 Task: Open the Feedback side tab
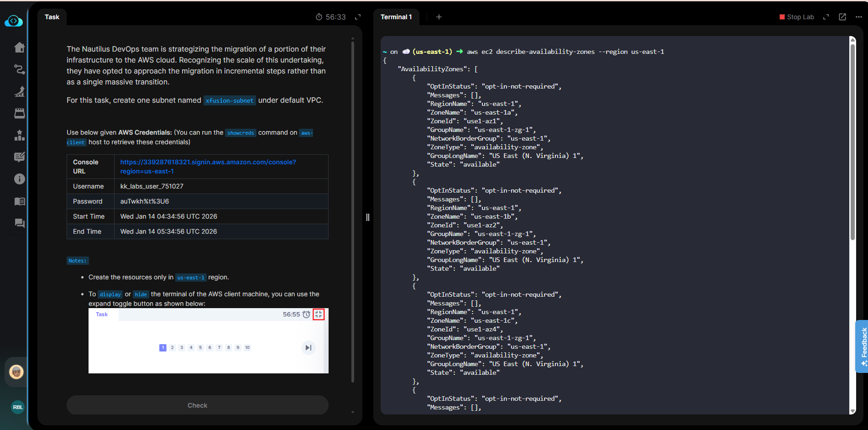click(863, 346)
